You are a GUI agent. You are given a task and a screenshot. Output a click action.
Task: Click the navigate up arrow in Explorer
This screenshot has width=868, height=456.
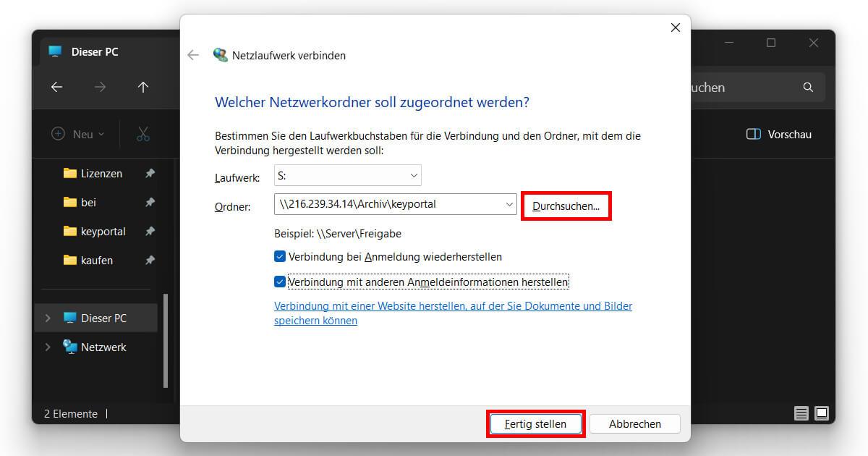click(143, 87)
